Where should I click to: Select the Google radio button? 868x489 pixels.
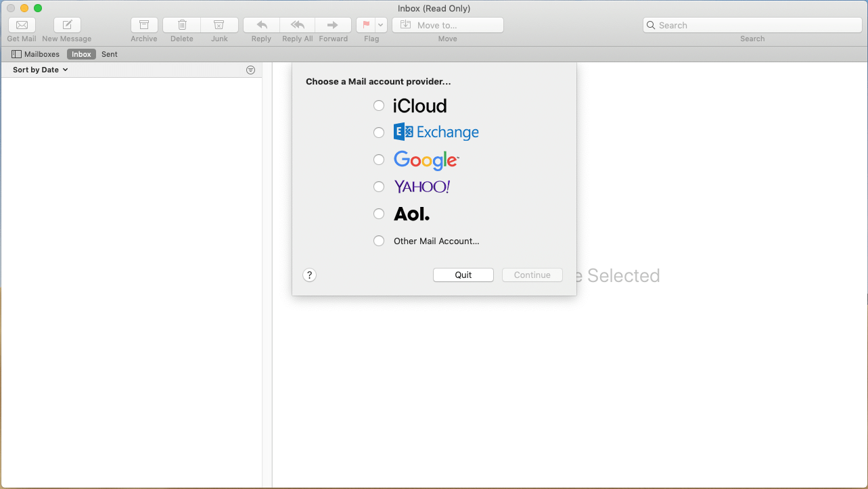(379, 160)
